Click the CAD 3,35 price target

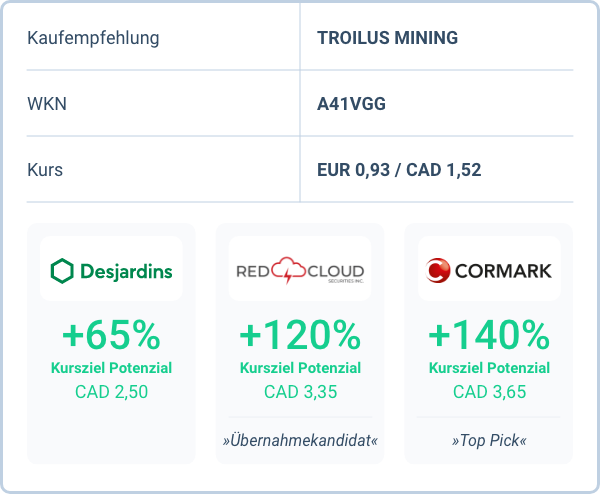tap(300, 392)
